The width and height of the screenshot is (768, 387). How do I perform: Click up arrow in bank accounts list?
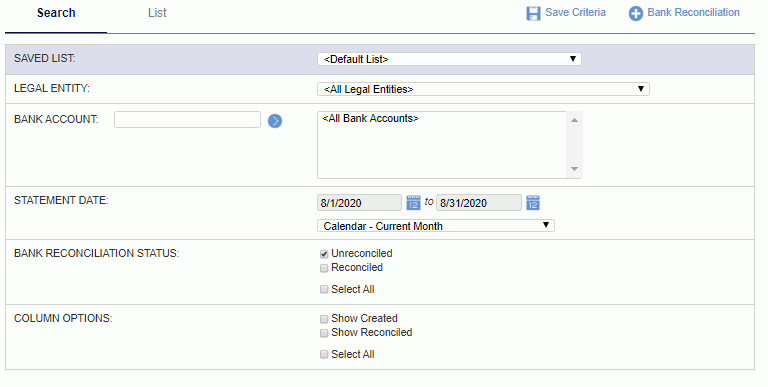pyautogui.click(x=575, y=120)
